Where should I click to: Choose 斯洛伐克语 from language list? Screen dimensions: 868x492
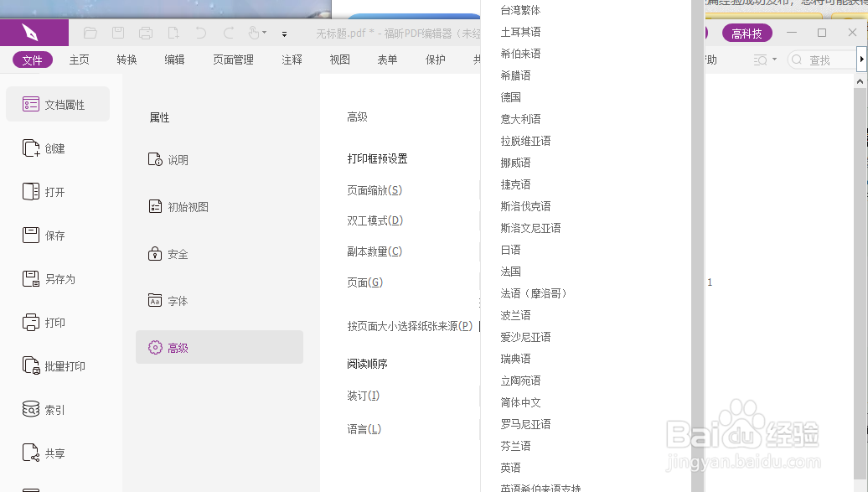[x=525, y=206]
